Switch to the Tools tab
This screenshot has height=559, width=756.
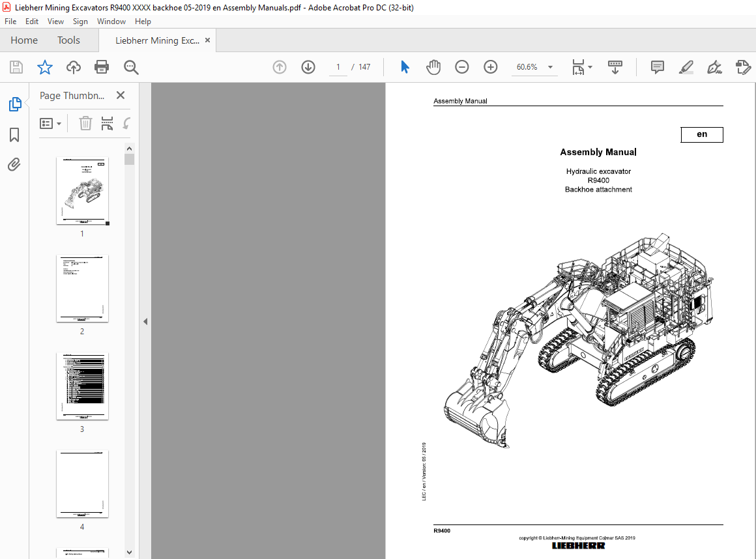click(x=68, y=40)
